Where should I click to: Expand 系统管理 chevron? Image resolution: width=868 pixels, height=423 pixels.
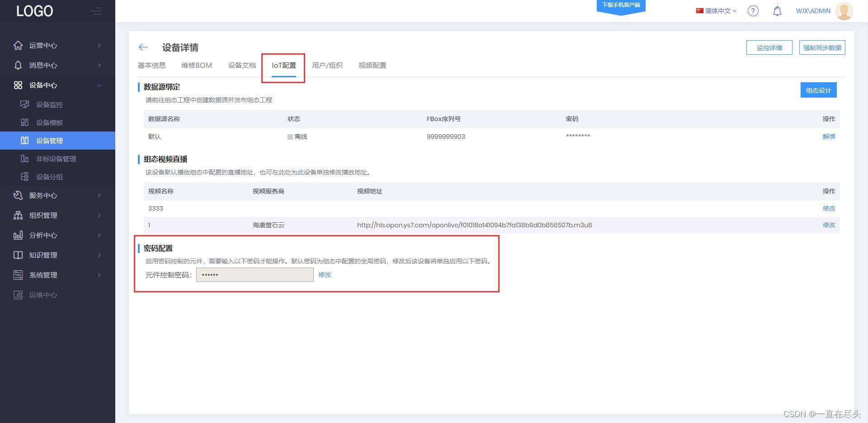click(x=99, y=275)
